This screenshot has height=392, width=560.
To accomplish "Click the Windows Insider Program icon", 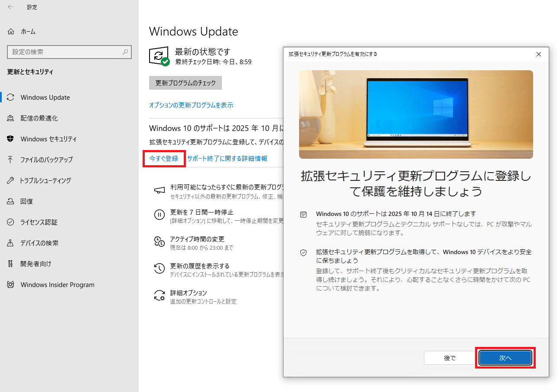I will point(11,285).
